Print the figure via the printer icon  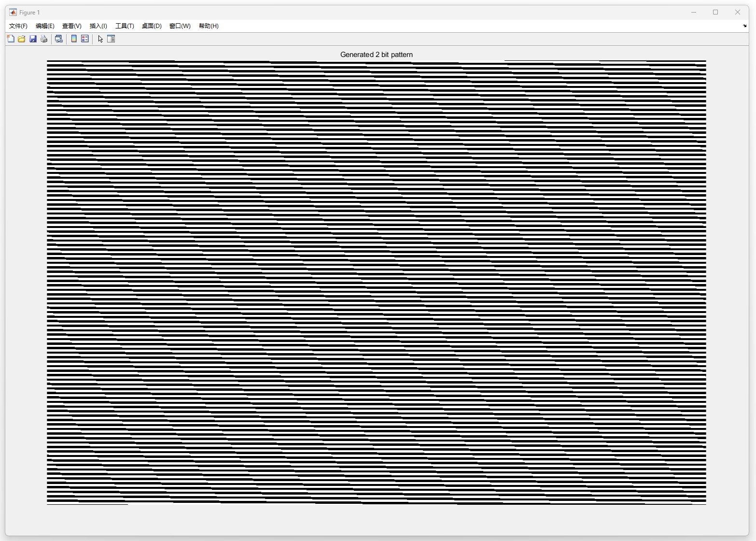click(44, 39)
